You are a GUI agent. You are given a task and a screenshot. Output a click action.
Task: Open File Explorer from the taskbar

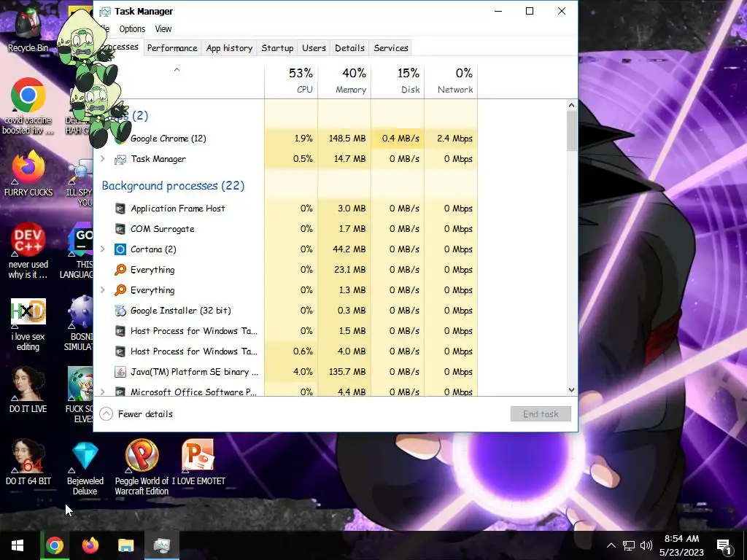click(126, 545)
